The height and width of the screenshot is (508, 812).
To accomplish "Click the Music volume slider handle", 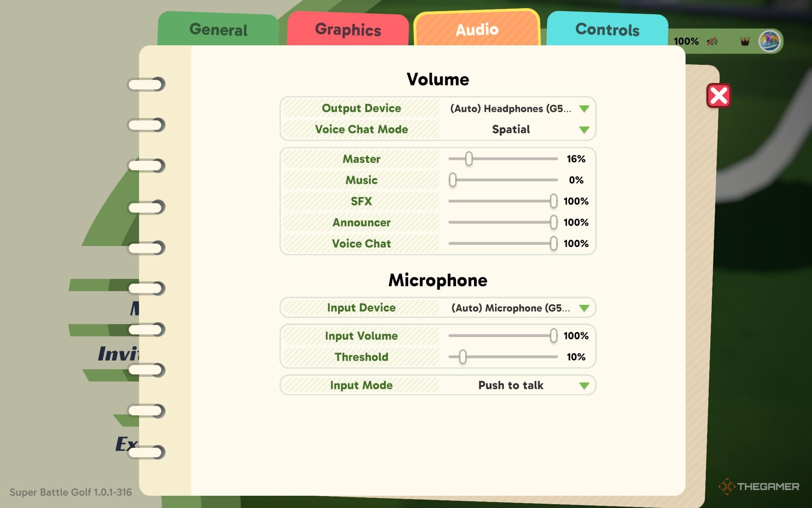I will tap(453, 180).
